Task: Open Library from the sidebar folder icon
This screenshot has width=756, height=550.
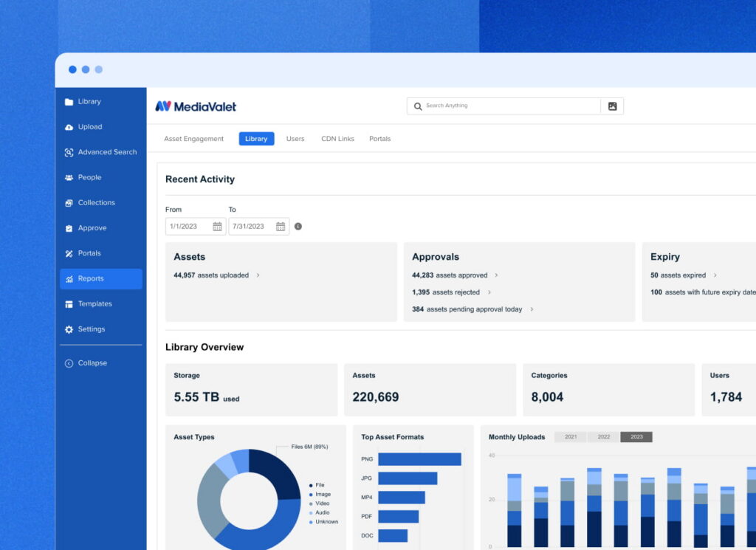Action: coord(69,102)
